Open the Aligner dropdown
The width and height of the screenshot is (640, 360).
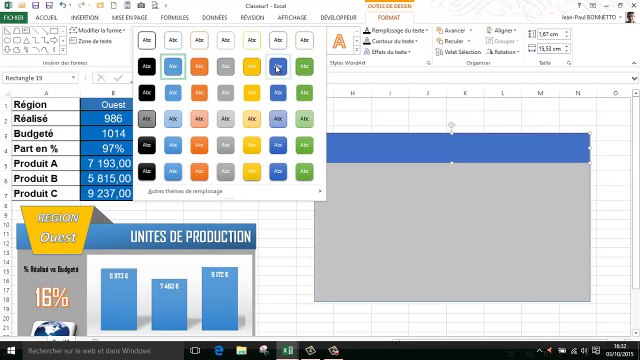click(501, 31)
